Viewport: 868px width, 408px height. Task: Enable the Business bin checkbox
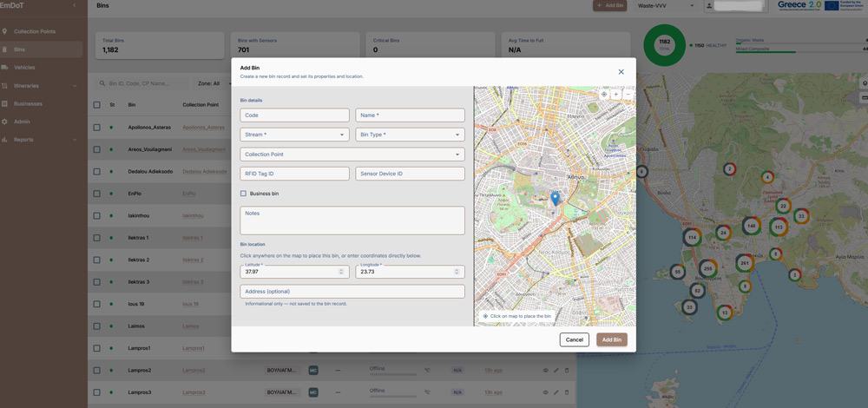243,194
